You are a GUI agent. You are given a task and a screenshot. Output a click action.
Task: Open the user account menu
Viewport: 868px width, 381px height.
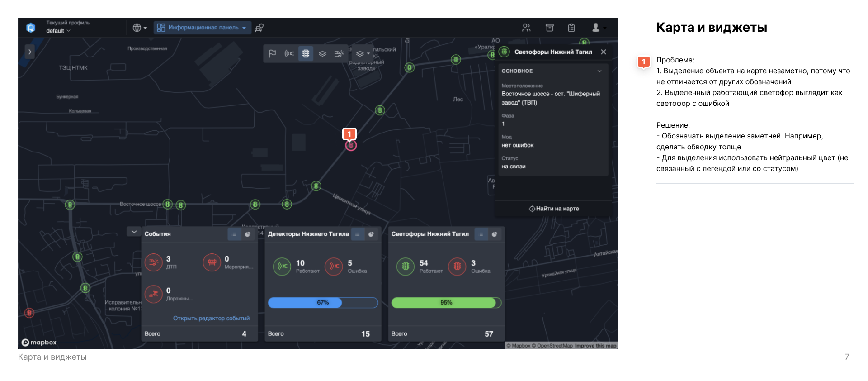599,28
